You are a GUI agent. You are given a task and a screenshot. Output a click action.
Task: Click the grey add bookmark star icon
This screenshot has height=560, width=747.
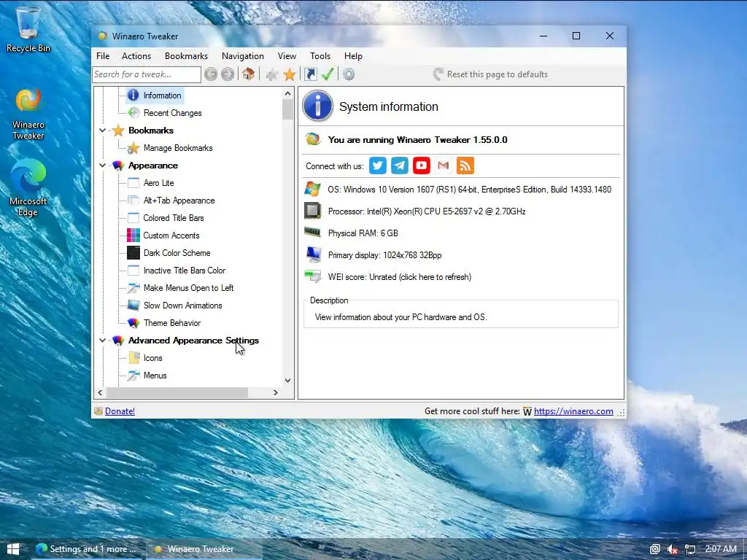[272, 74]
